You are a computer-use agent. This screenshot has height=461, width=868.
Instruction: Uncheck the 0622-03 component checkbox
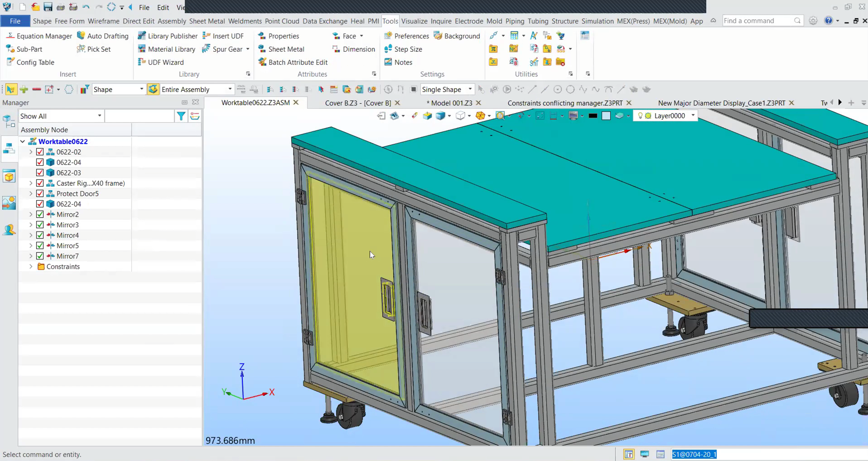click(40, 173)
